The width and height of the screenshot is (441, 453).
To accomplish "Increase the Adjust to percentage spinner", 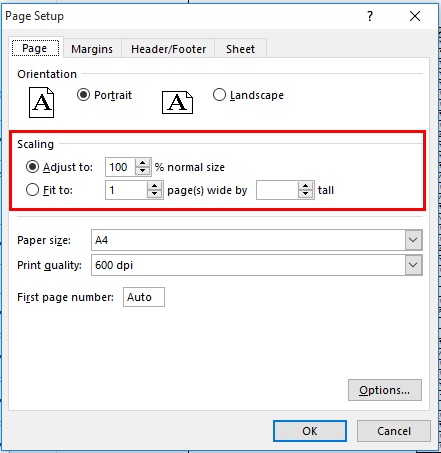I will pyautogui.click(x=143, y=163).
